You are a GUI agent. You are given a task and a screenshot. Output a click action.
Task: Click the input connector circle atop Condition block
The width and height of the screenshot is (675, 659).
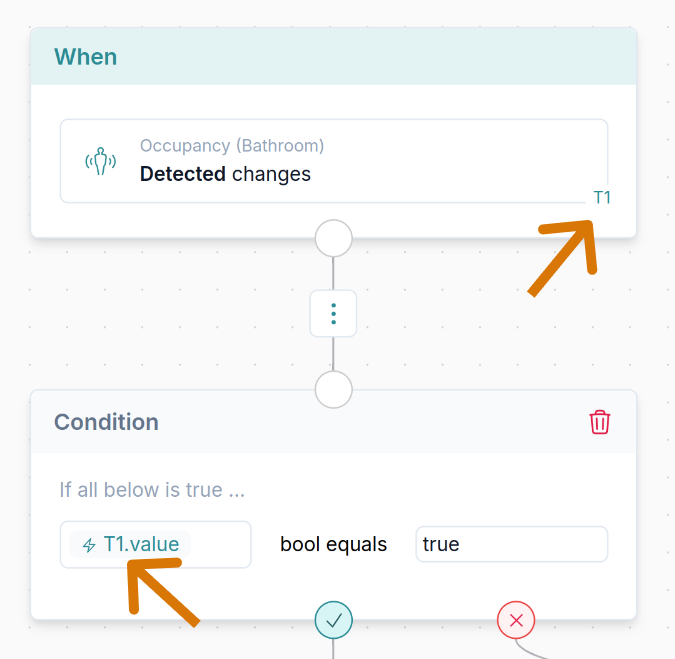[x=333, y=389]
